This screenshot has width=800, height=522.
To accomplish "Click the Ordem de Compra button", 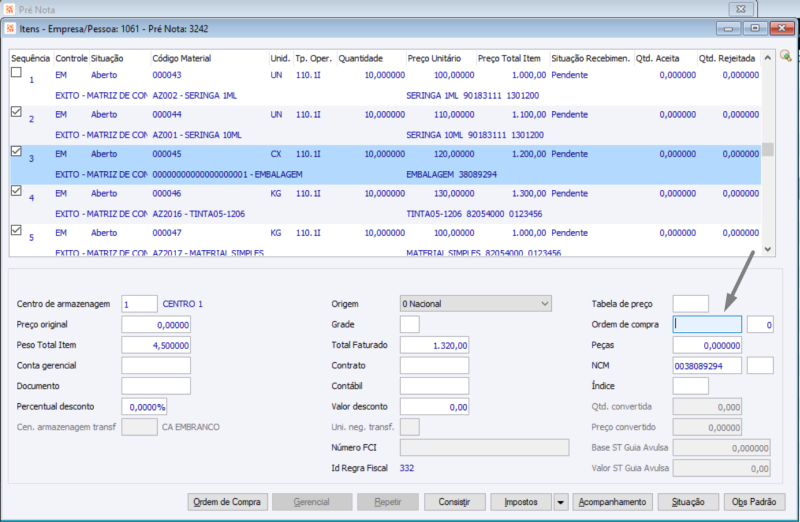I will point(227,502).
